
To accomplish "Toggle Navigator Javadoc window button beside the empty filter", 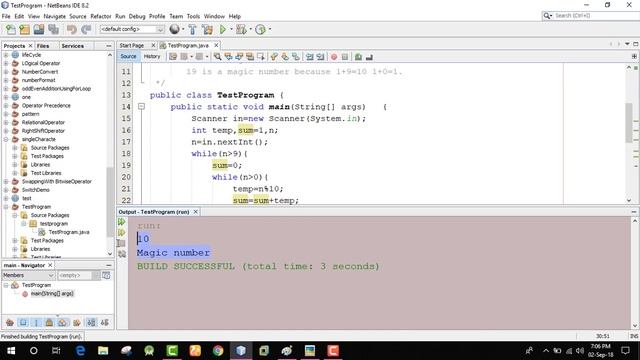I will [x=106, y=276].
